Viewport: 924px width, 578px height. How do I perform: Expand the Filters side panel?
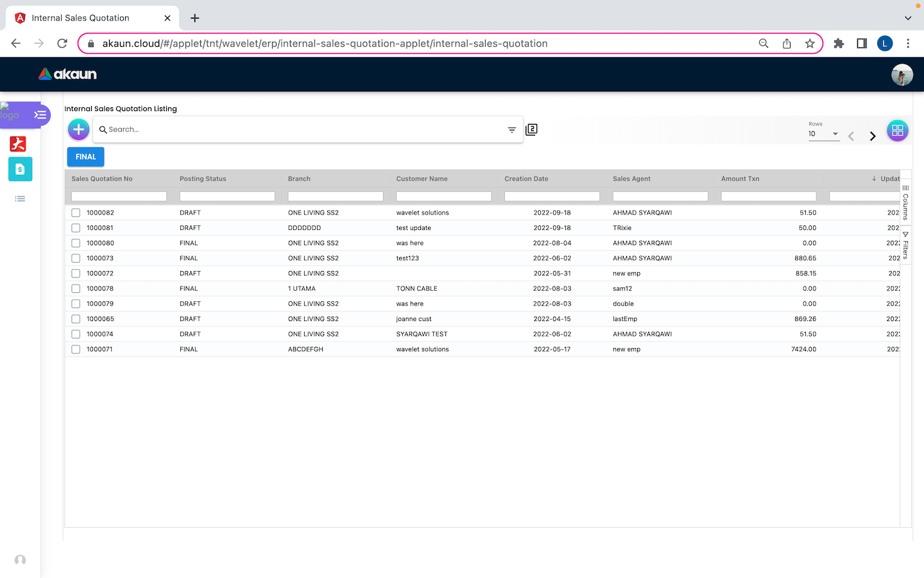click(x=905, y=245)
